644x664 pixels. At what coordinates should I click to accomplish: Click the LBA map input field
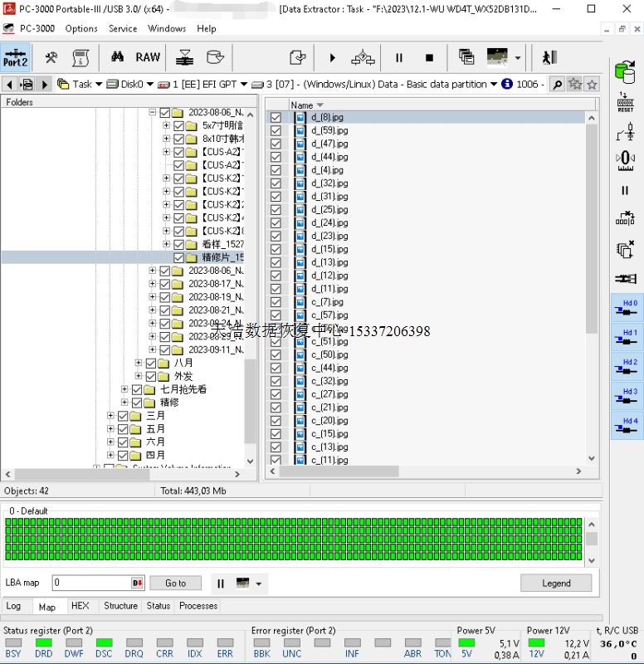click(90, 583)
